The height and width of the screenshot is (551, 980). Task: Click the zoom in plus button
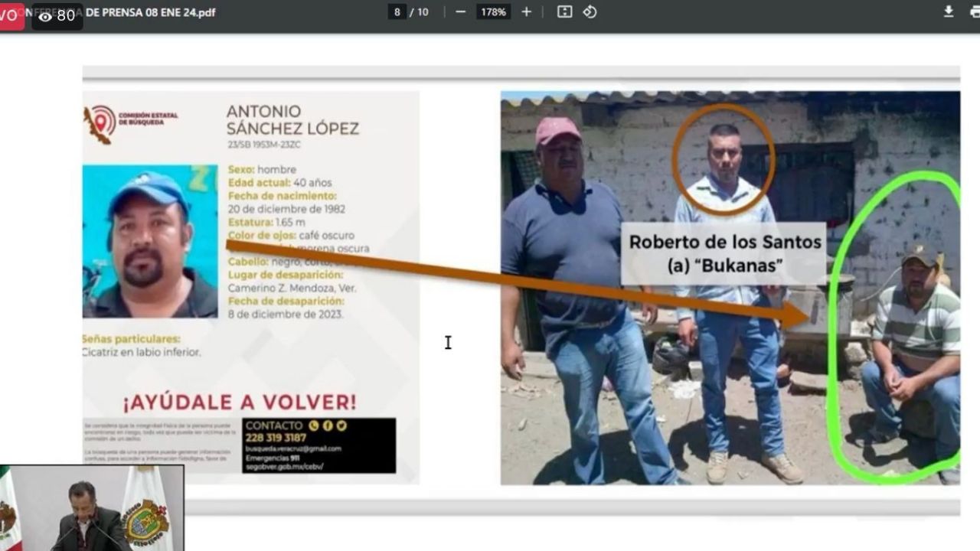[526, 12]
